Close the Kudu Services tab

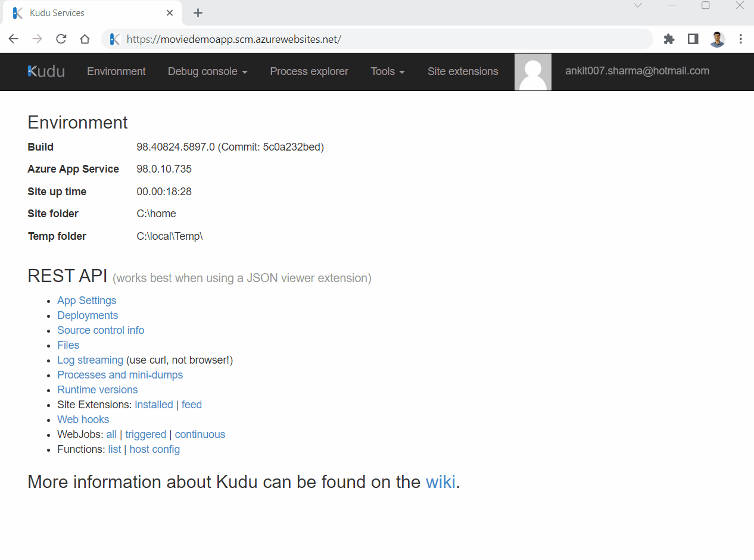click(x=170, y=12)
